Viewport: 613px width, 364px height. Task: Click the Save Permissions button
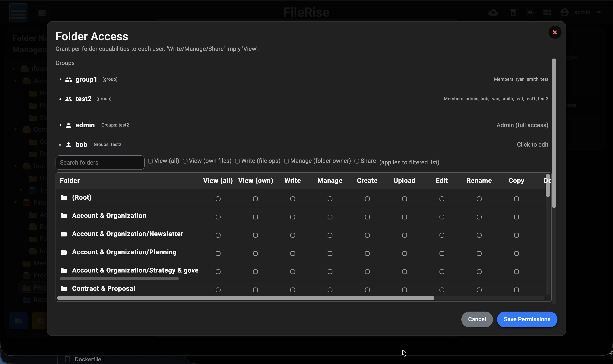[x=527, y=319]
